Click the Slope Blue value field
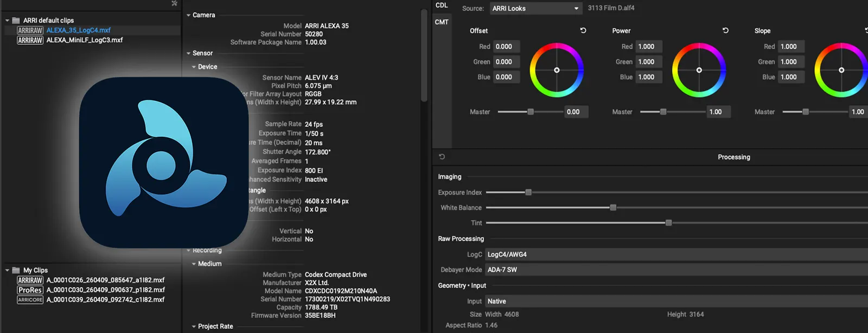The height and width of the screenshot is (333, 868). click(x=792, y=77)
